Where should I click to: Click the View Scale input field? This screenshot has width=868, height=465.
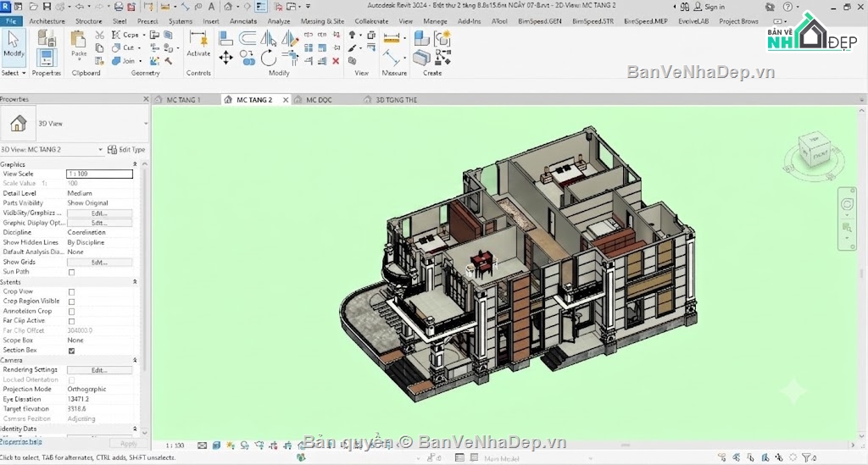[100, 174]
